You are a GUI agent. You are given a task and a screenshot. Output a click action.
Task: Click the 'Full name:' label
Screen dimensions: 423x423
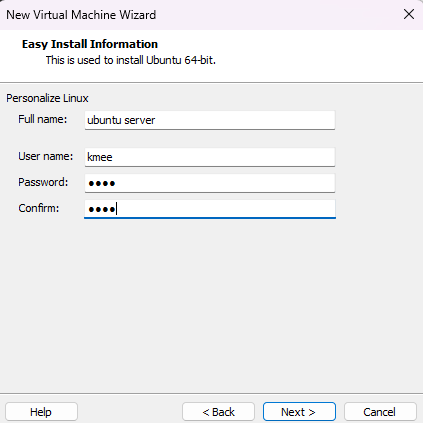coord(42,119)
